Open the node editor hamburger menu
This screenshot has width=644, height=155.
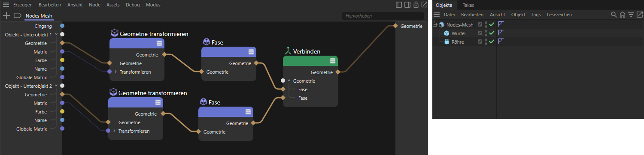click(x=6, y=5)
